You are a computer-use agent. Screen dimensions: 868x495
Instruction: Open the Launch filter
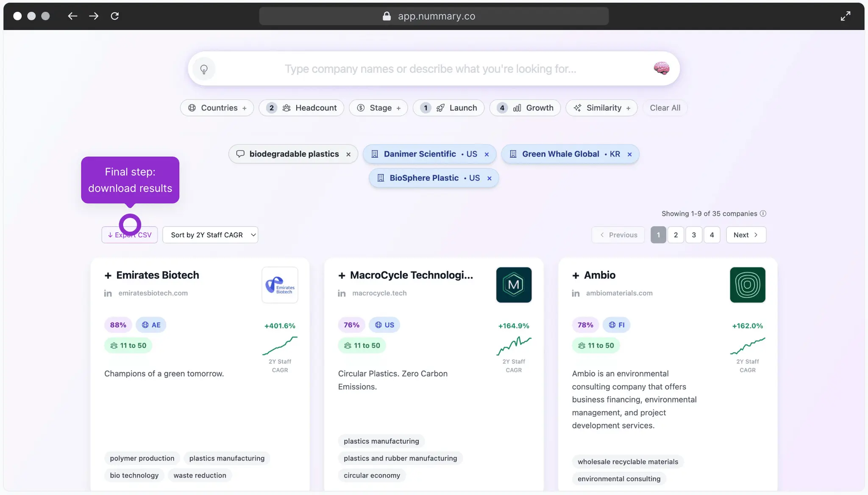click(449, 108)
